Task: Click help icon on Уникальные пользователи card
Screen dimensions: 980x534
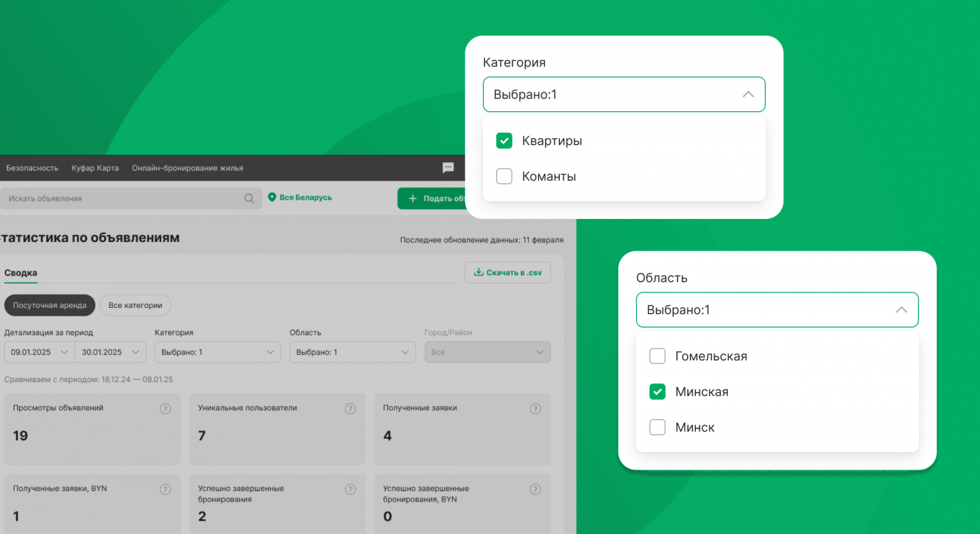Action: coord(351,409)
